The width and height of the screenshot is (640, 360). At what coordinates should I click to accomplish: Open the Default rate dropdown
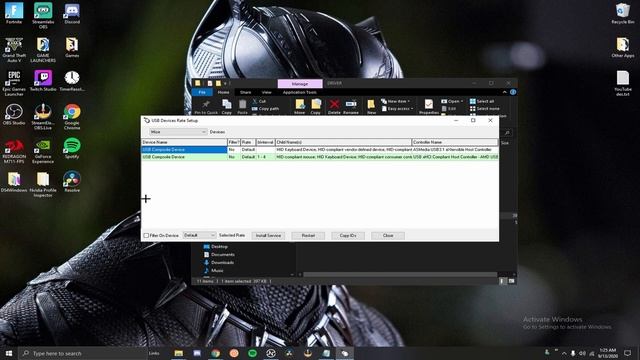click(x=199, y=235)
